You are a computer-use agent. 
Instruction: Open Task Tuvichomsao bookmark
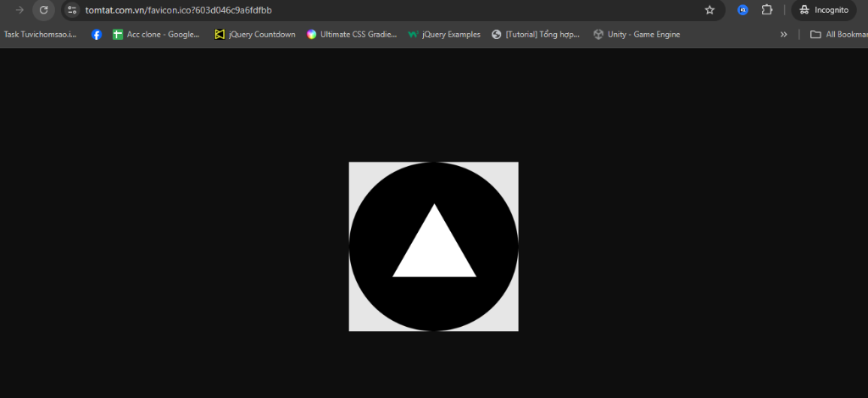(x=40, y=35)
